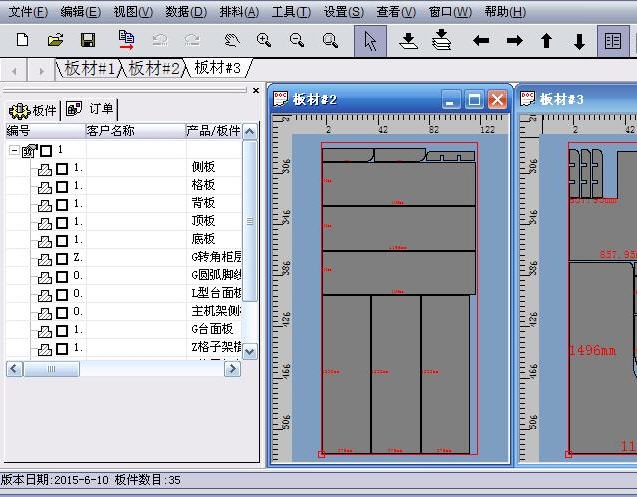Switch to the 板件 panel tab
Image resolution: width=637 pixels, height=497 pixels.
tap(34, 110)
